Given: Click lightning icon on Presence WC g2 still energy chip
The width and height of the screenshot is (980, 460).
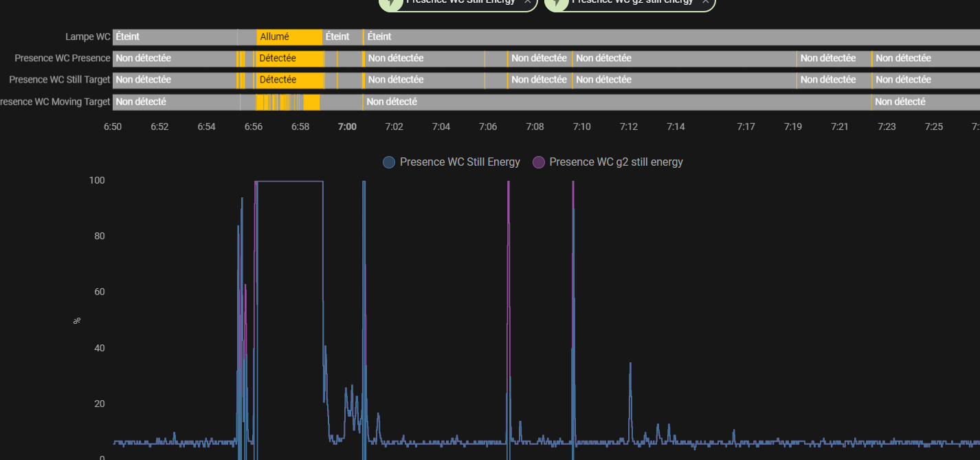Looking at the screenshot, I should (557, 2).
